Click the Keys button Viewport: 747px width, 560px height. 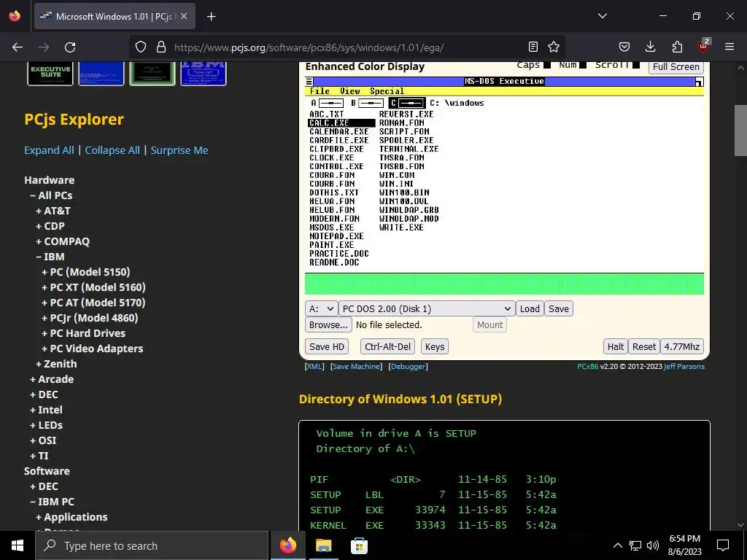[x=435, y=346]
